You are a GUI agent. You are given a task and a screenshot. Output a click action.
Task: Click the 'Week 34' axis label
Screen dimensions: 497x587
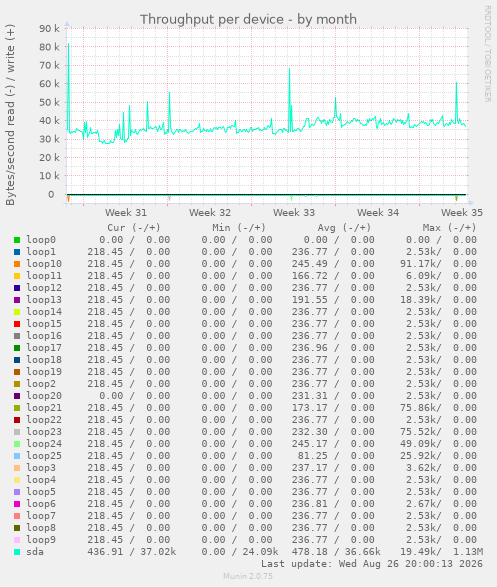(x=378, y=213)
